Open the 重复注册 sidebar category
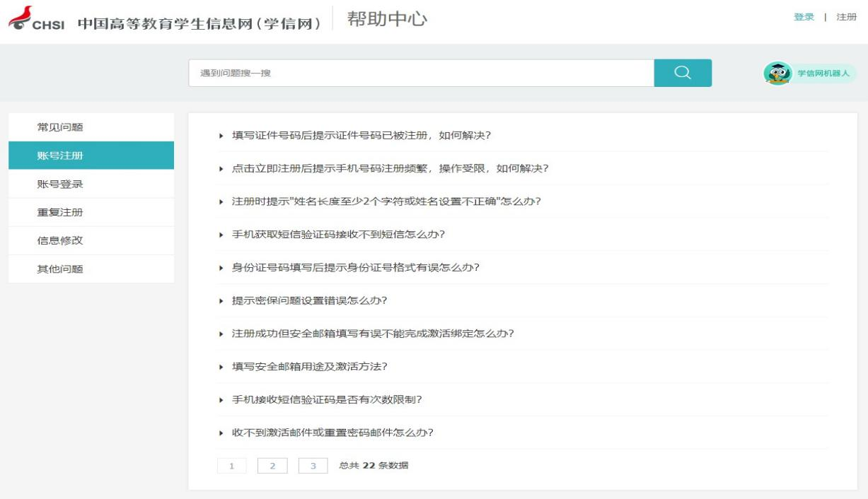 pyautogui.click(x=60, y=213)
